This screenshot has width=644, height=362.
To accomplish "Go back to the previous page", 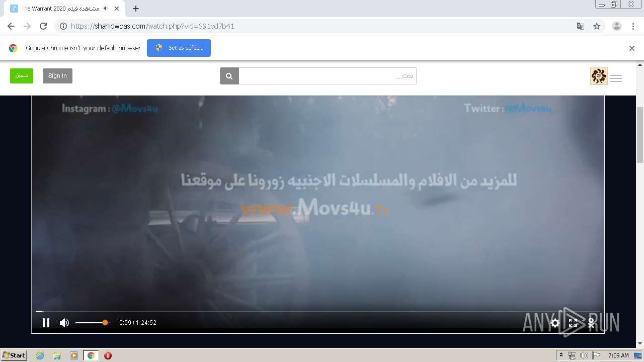I will pos(11,26).
